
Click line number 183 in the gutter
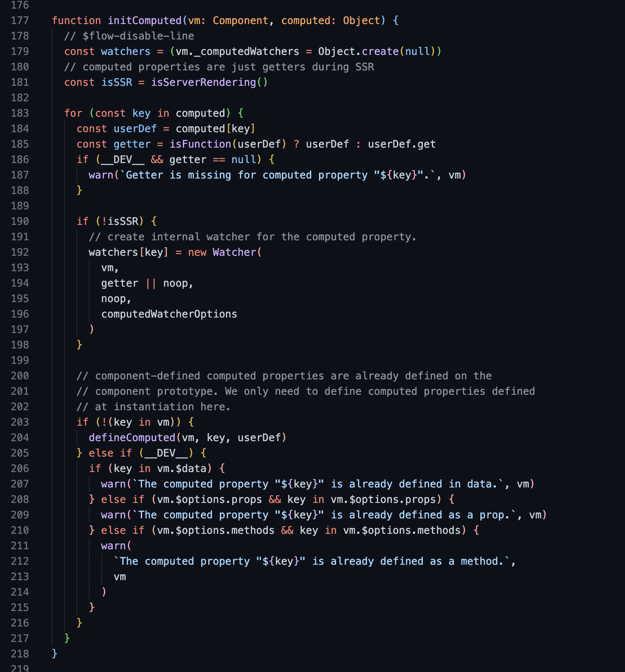click(x=20, y=113)
